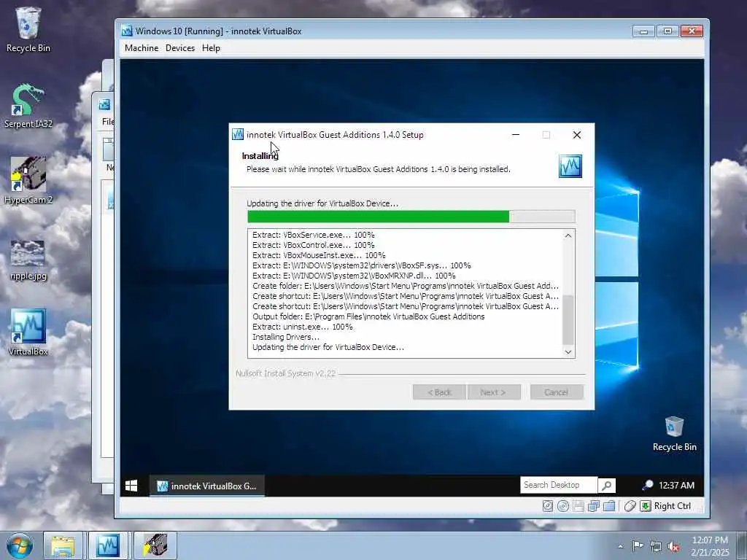Screen dimensions: 747x560
Task: Show hidden host tray icons arrow
Action: click(x=620, y=546)
